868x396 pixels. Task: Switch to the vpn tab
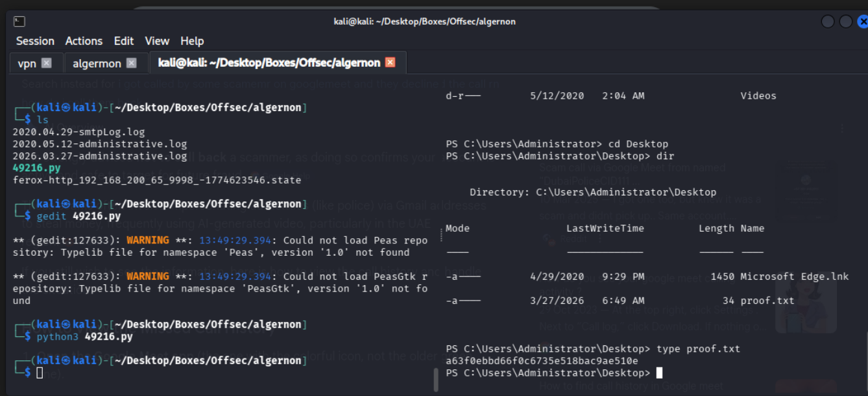(27, 63)
